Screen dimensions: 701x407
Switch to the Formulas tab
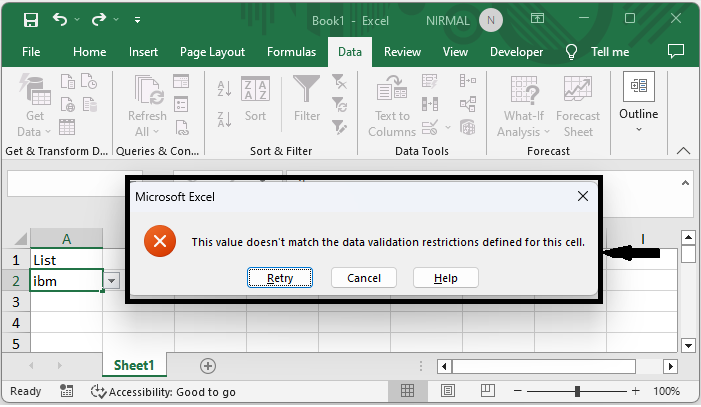[x=291, y=52]
